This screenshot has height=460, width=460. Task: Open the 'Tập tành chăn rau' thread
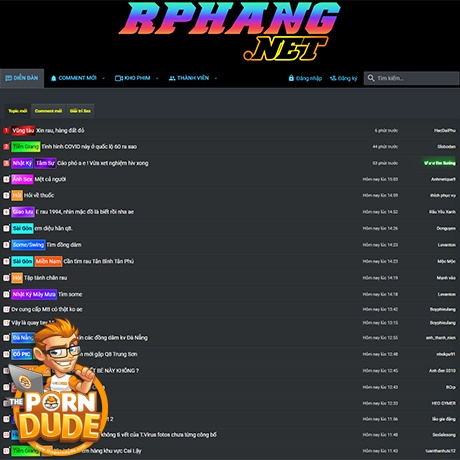(46, 278)
